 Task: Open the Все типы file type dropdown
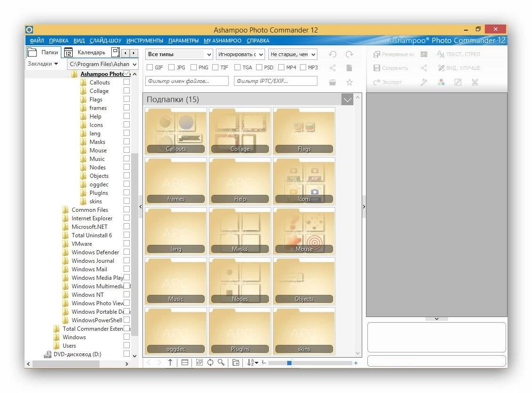tap(179, 54)
